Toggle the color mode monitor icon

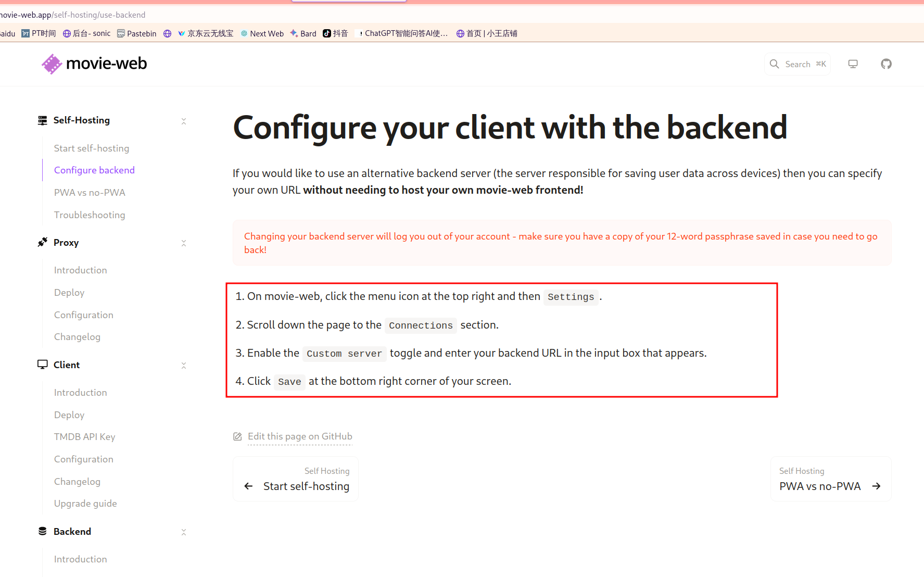pos(853,64)
